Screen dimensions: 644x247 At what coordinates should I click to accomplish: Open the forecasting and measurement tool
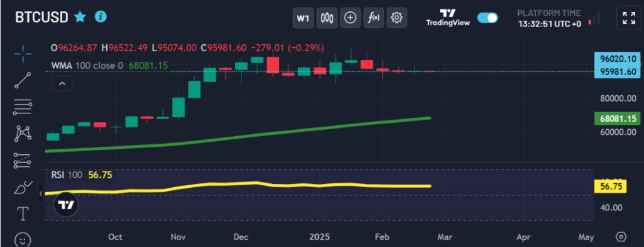point(23,161)
